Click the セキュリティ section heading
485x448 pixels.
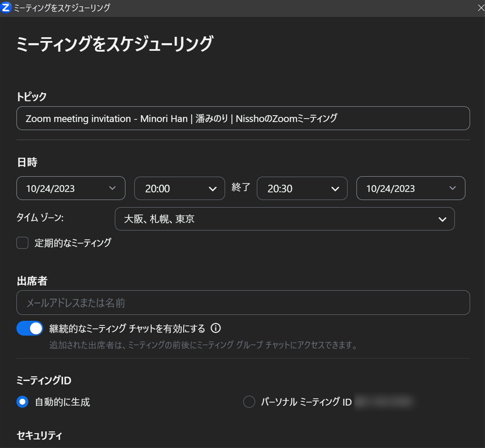(x=39, y=436)
